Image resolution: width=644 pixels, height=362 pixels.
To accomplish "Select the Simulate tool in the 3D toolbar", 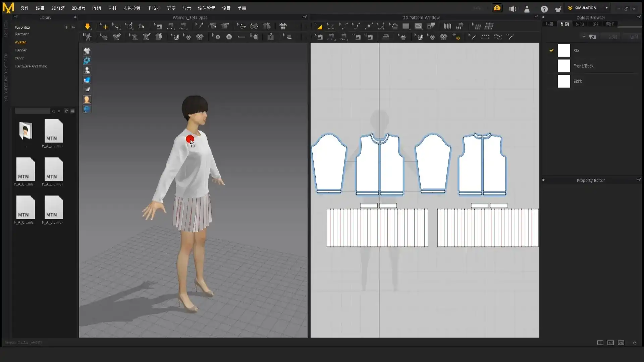I will tap(87, 37).
